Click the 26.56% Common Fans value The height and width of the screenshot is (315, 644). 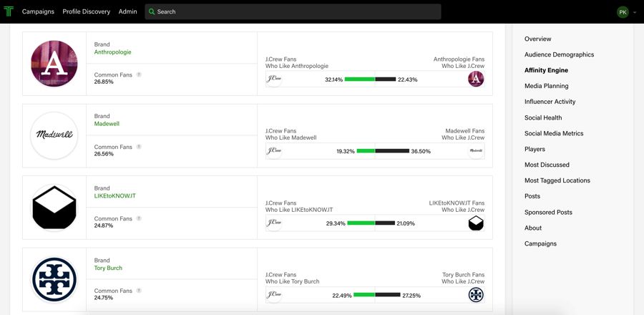104,154
